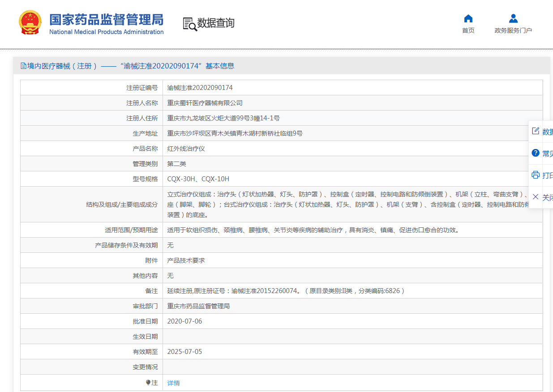Click the 产品储存条件及有效期 label
Image resolution: width=553 pixels, height=392 pixels.
[126, 245]
